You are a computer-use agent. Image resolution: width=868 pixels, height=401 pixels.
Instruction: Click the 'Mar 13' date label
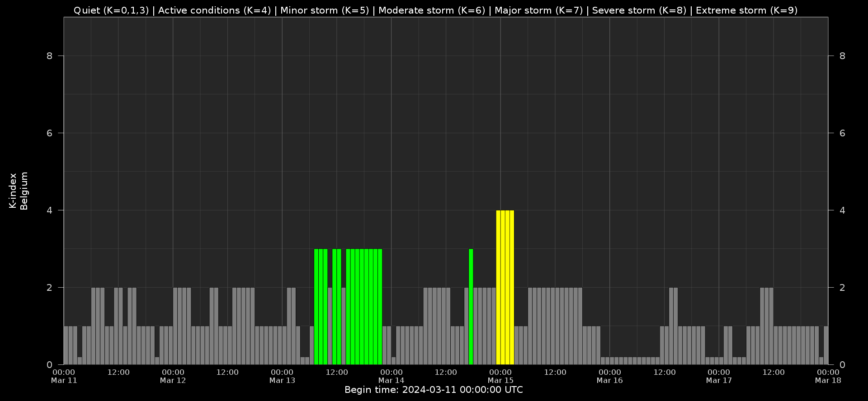click(x=282, y=380)
